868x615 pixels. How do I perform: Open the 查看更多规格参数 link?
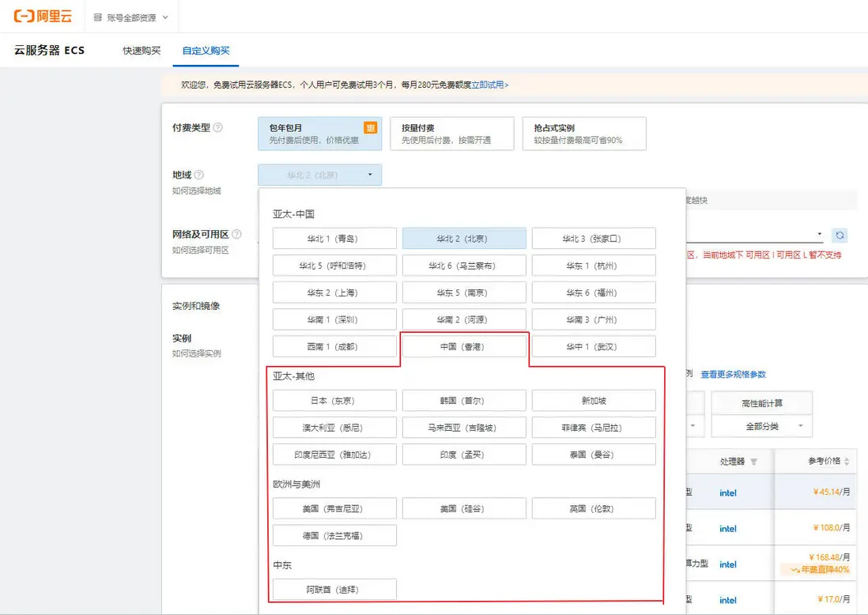734,375
